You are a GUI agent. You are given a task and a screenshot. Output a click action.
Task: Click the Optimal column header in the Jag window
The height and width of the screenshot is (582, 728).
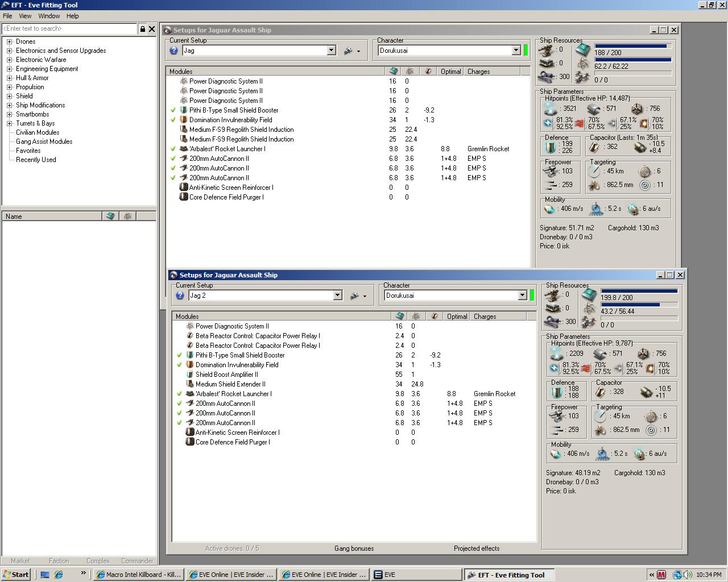(x=451, y=72)
